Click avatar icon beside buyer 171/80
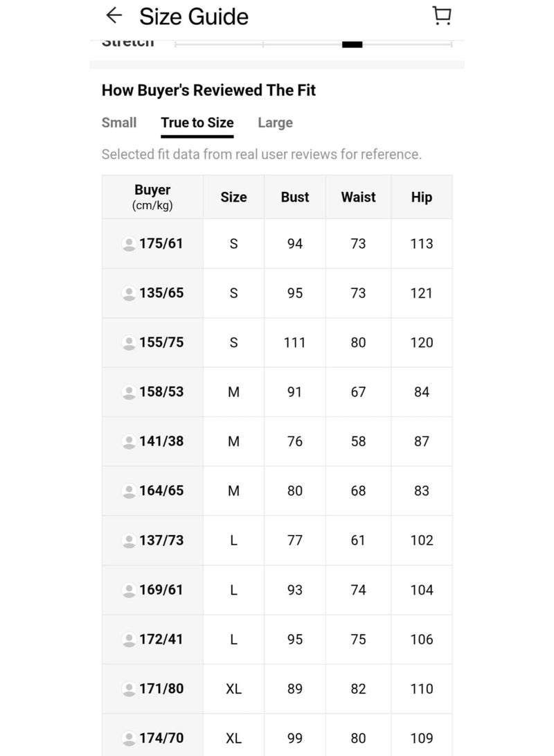This screenshot has height=756, width=554. [128, 689]
